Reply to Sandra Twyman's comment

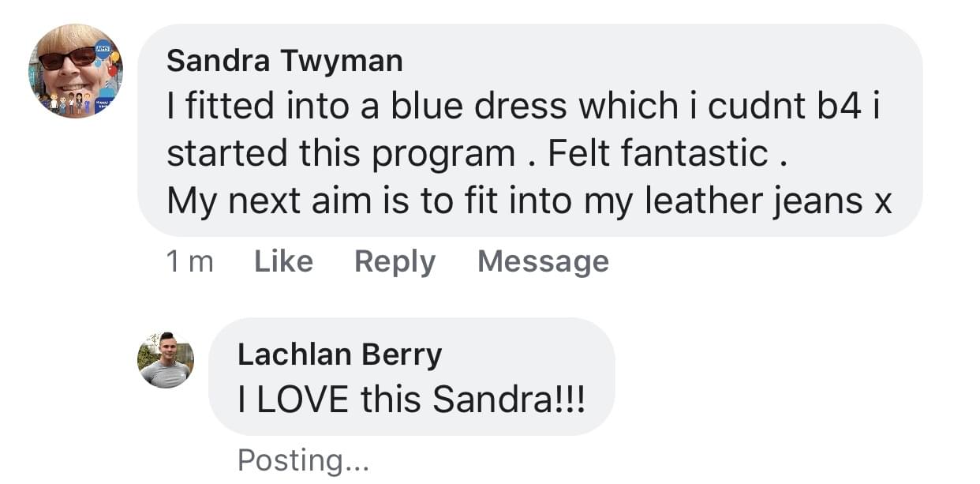click(x=395, y=261)
